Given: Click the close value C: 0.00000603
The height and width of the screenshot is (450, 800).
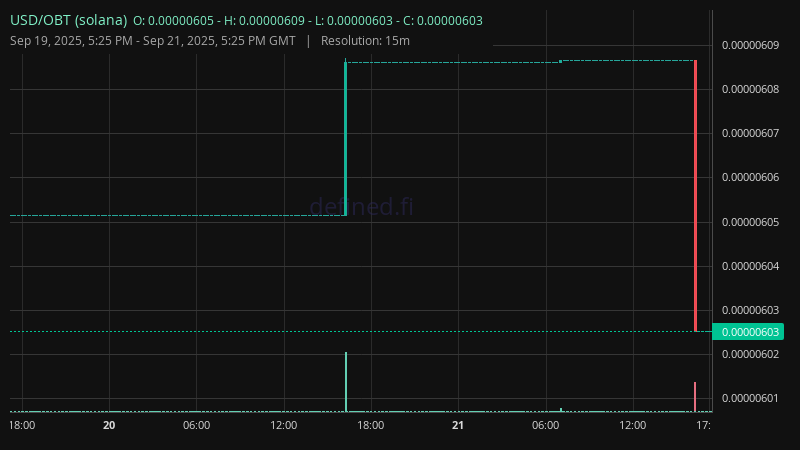Looking at the screenshot, I should [443, 21].
